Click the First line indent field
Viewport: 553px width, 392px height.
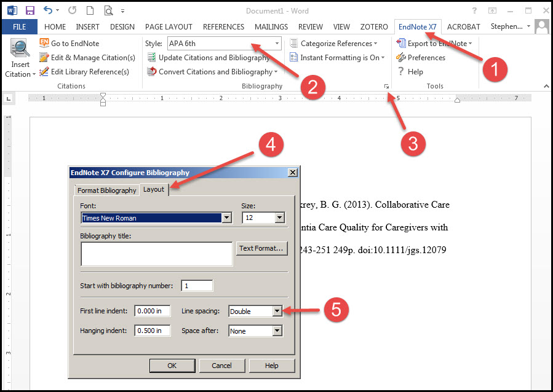153,311
